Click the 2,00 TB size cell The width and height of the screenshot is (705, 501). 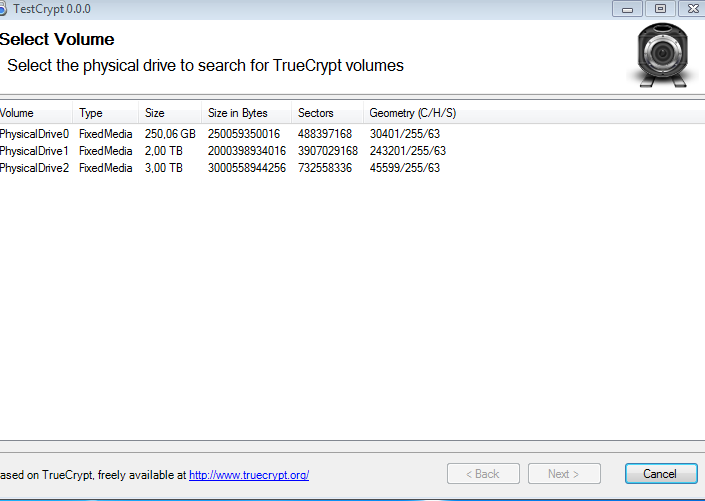(x=164, y=151)
